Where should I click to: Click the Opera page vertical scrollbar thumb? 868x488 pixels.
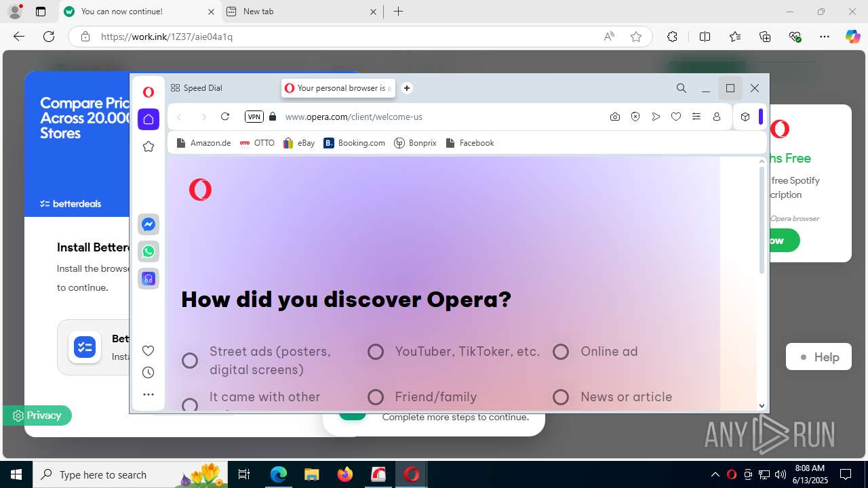(x=762, y=220)
